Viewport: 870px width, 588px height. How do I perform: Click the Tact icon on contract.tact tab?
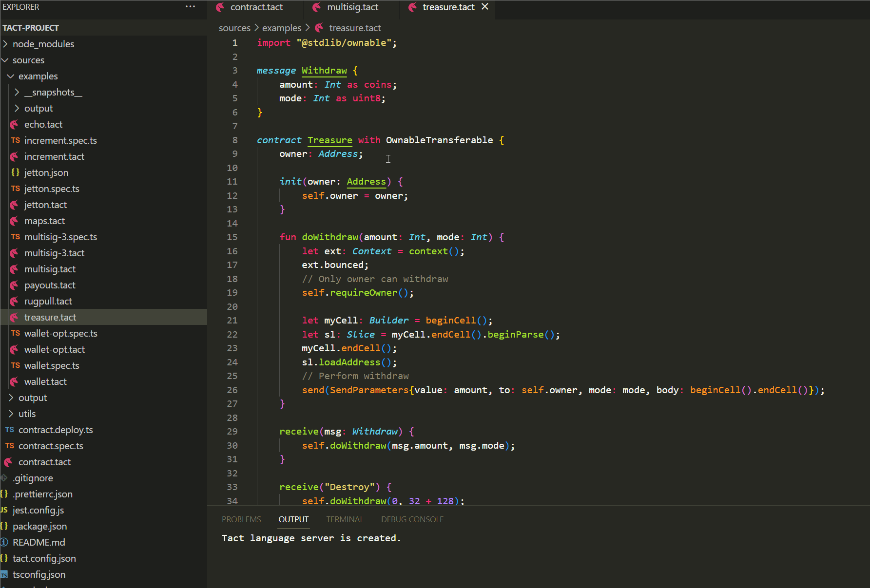pyautogui.click(x=220, y=7)
